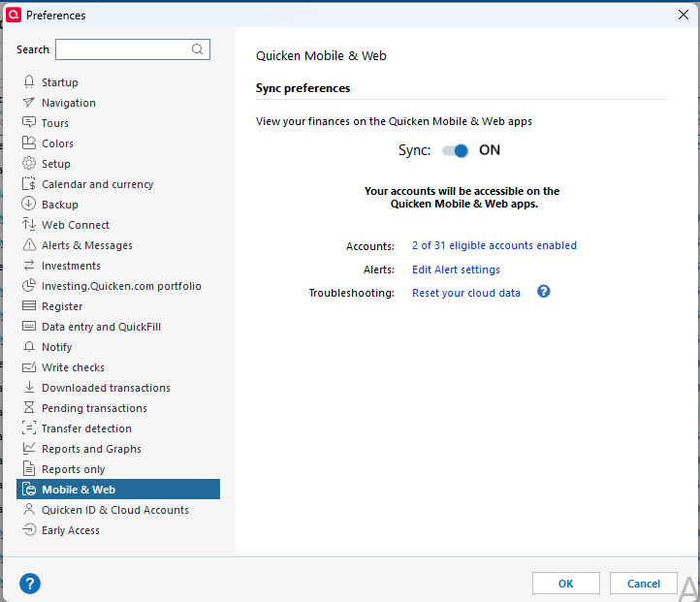The width and height of the screenshot is (700, 602).
Task: Click the Setup gear icon
Action: [29, 163]
